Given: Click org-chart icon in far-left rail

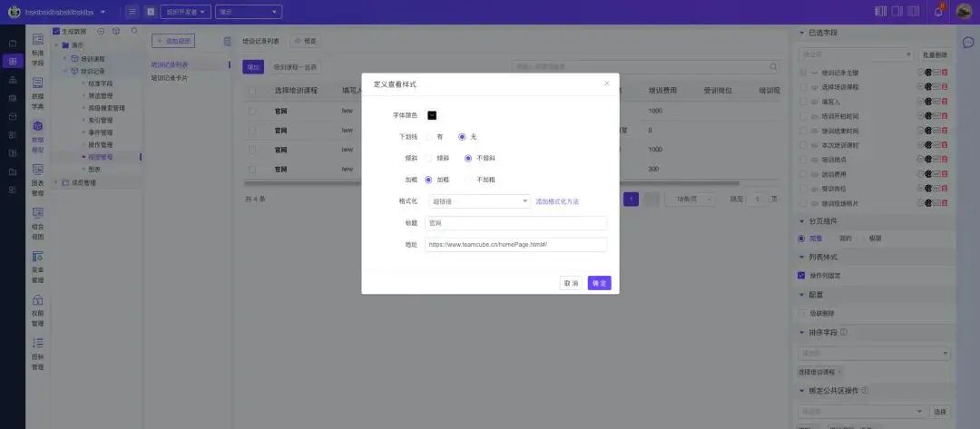Looking at the screenshot, I should tap(13, 80).
